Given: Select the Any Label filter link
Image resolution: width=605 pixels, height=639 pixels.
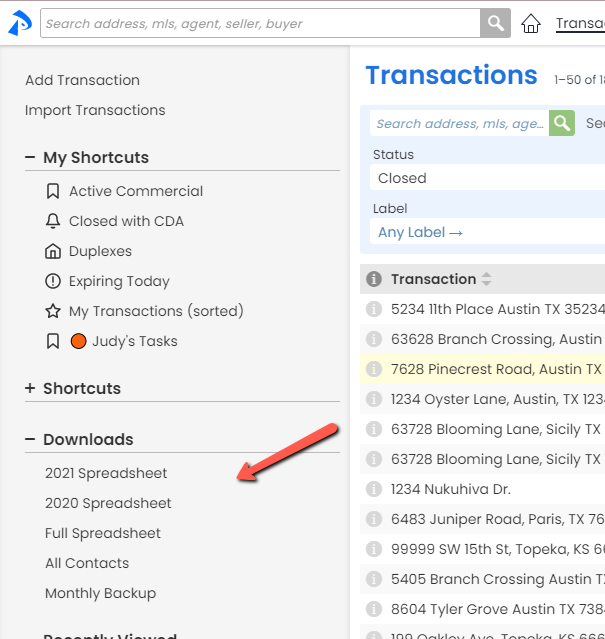Looking at the screenshot, I should pyautogui.click(x=420, y=232).
